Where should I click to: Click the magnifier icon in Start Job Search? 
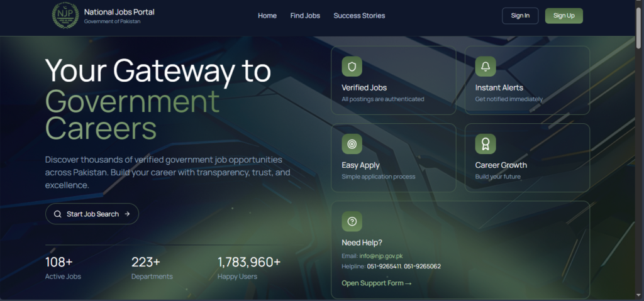pos(58,214)
